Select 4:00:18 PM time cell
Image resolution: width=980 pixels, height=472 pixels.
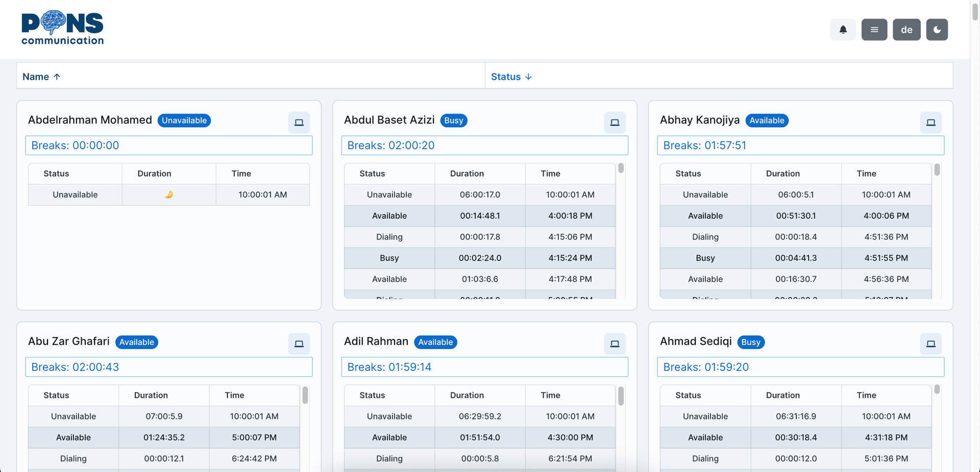570,216
